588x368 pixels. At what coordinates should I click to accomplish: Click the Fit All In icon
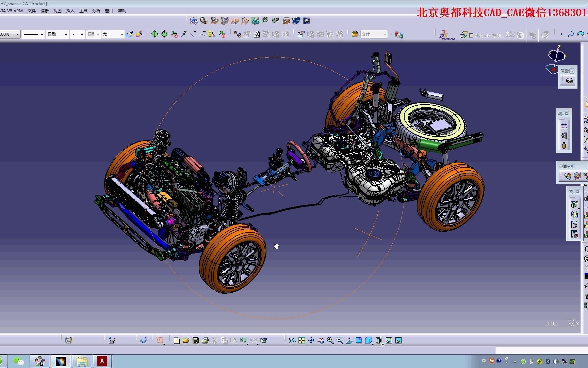pyautogui.click(x=301, y=340)
